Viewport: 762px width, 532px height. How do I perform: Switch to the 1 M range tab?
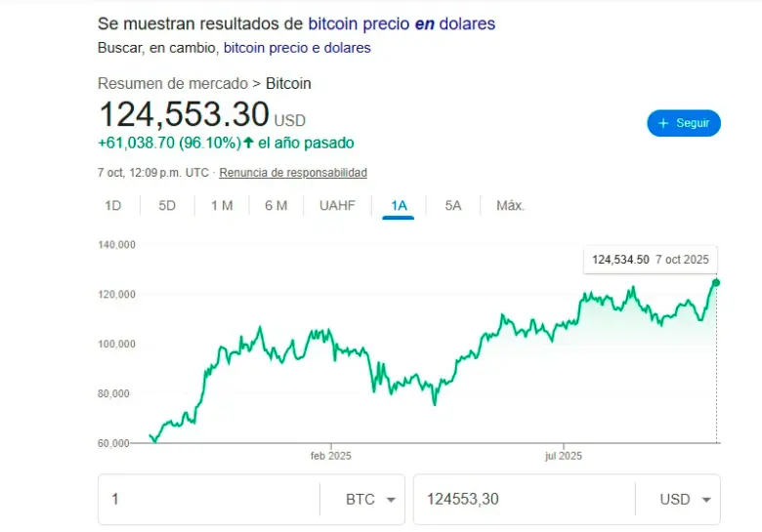click(222, 206)
